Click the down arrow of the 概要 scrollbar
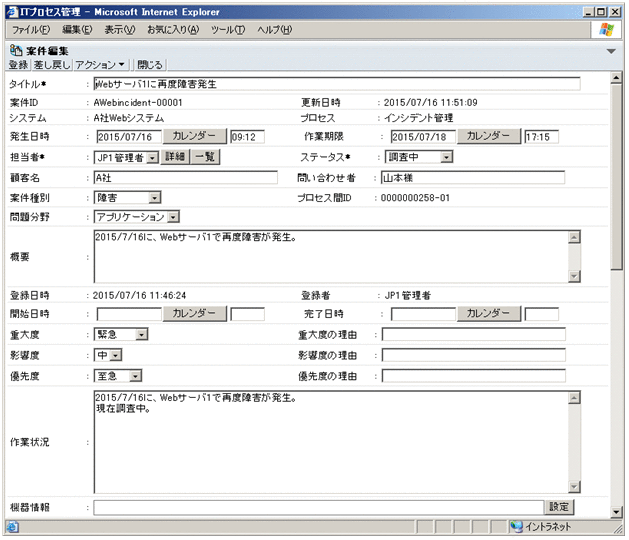This screenshot has width=629, height=540. [574, 276]
